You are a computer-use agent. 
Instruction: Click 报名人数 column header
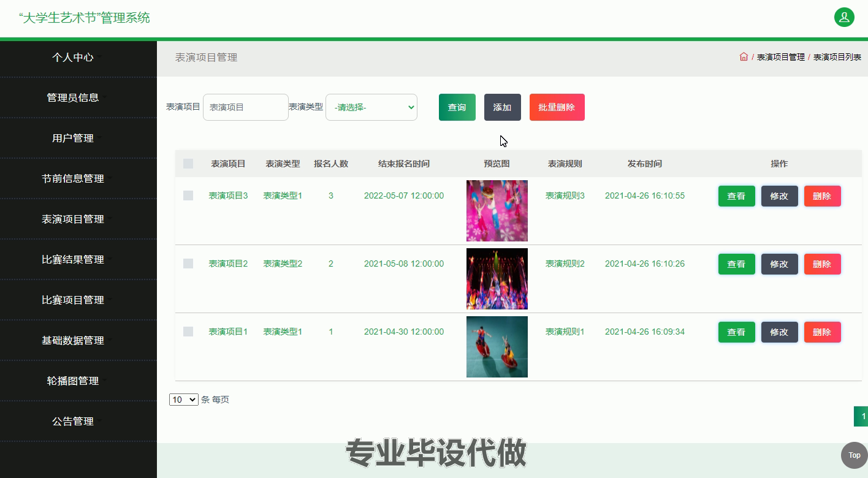click(331, 164)
